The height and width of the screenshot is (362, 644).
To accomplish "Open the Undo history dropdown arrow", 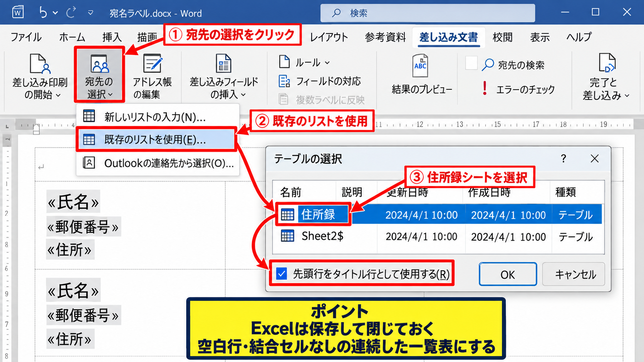I will point(55,13).
